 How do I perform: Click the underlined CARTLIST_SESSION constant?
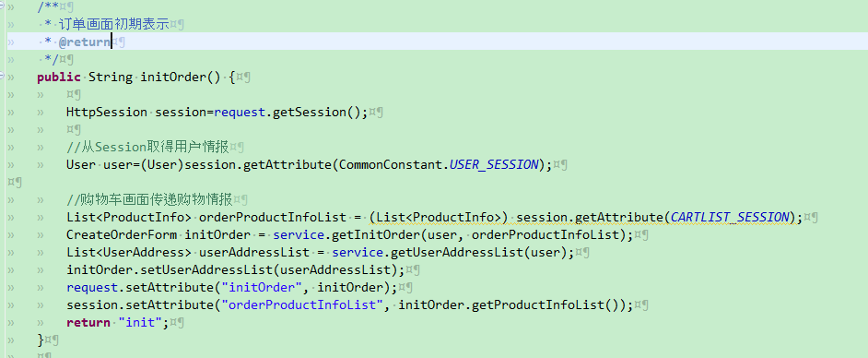pos(730,217)
